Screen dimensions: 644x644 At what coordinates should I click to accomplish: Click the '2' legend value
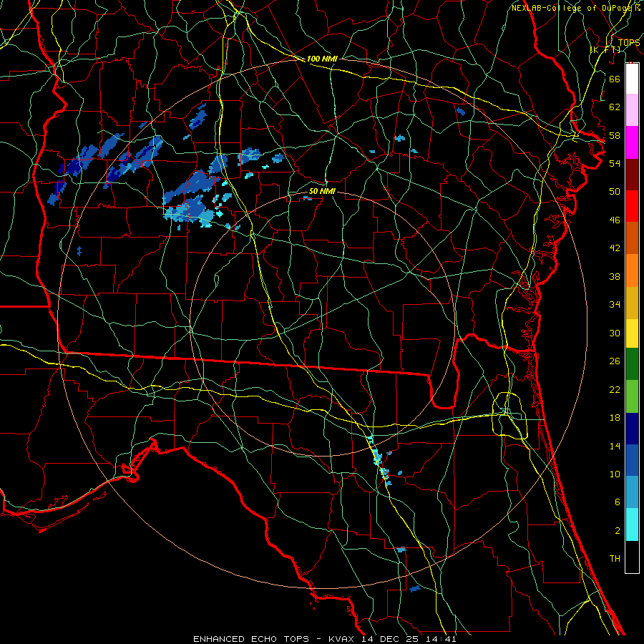[617, 531]
